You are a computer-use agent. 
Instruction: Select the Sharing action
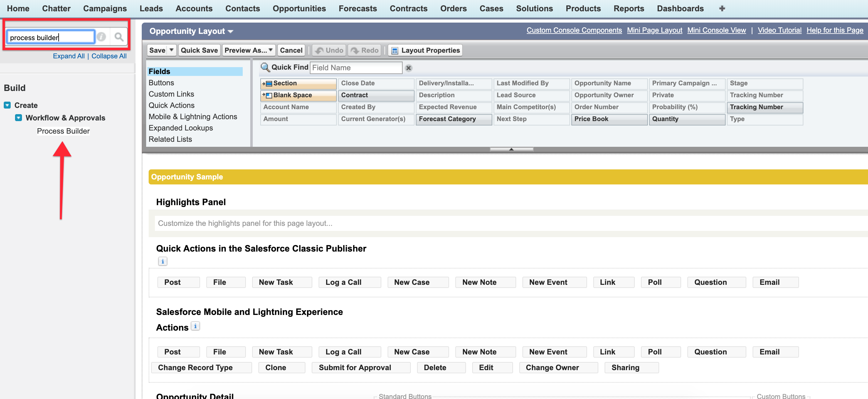(632, 368)
